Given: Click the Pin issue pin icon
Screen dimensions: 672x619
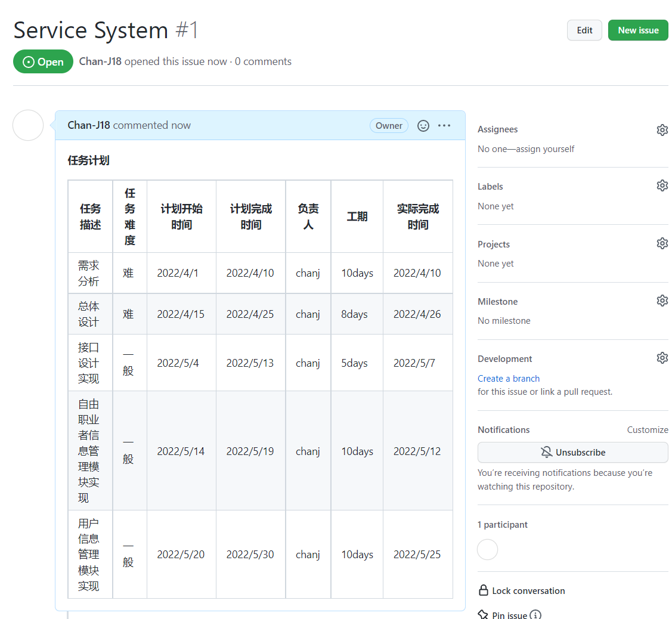Looking at the screenshot, I should [484, 614].
